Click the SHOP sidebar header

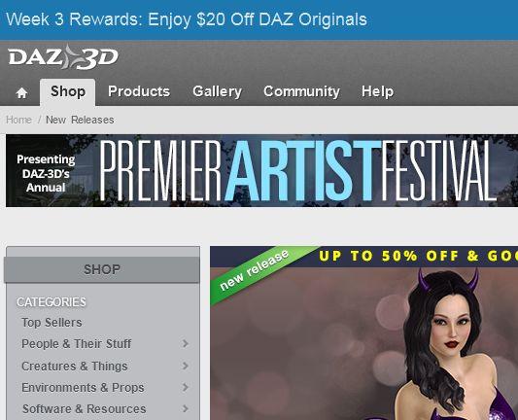(x=102, y=269)
